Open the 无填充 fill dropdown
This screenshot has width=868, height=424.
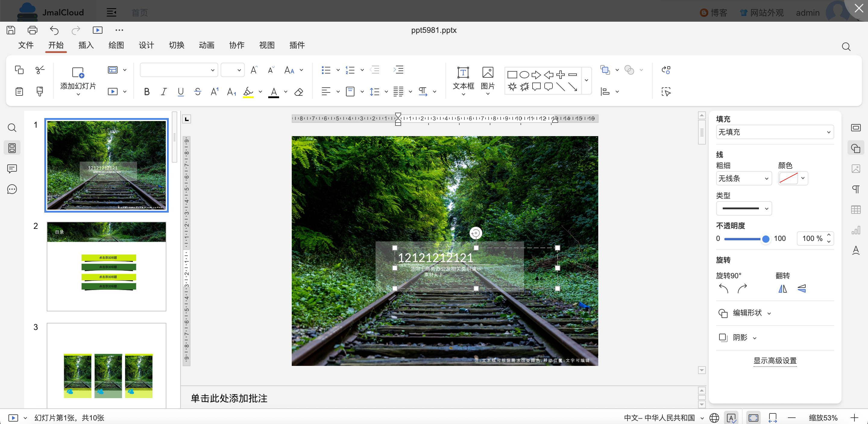[774, 132]
